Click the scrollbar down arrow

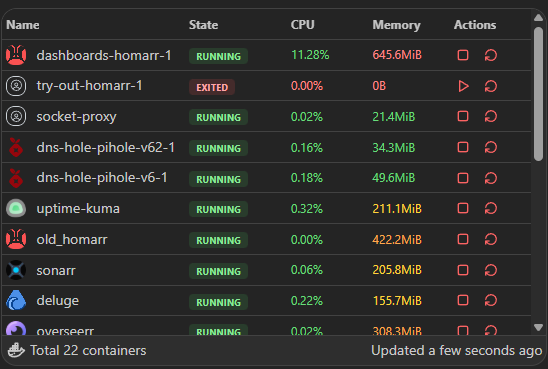(x=539, y=327)
